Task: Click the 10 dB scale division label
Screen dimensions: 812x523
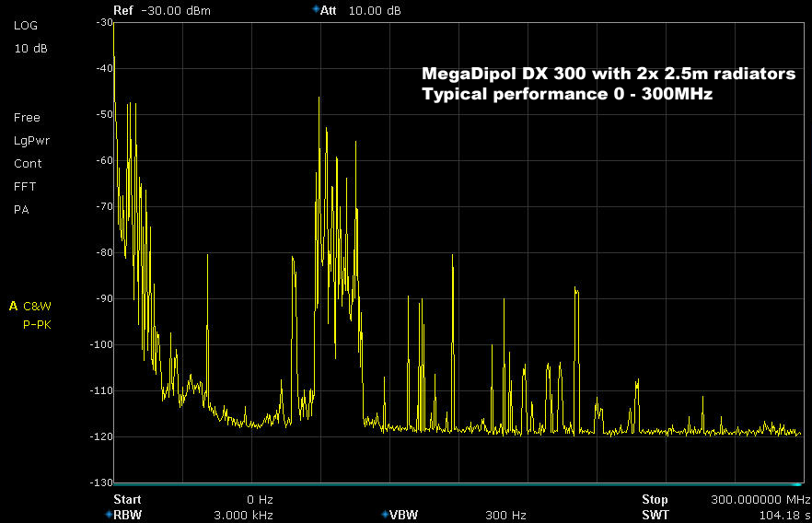Action: (30, 49)
